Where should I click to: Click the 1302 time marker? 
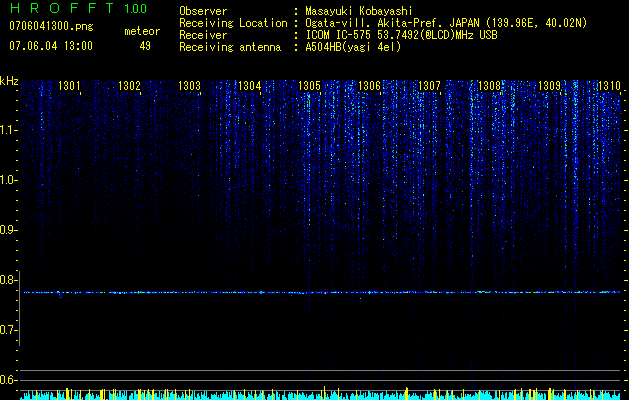(129, 86)
